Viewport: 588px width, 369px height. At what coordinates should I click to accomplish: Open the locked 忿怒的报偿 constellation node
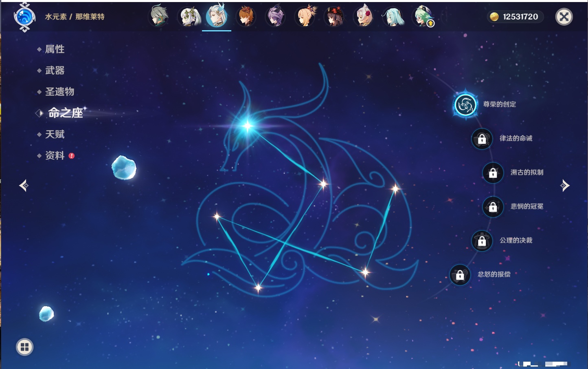460,275
